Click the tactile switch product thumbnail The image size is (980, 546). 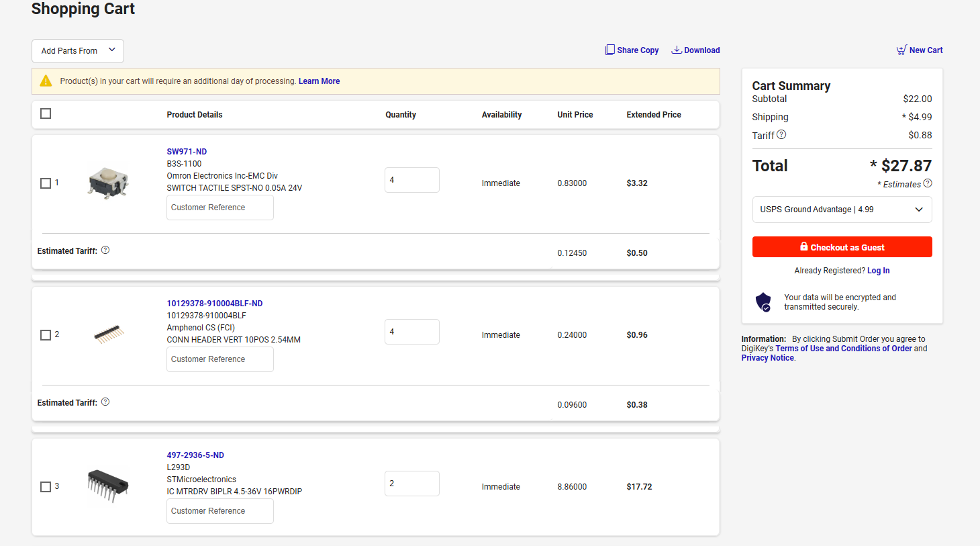[108, 183]
